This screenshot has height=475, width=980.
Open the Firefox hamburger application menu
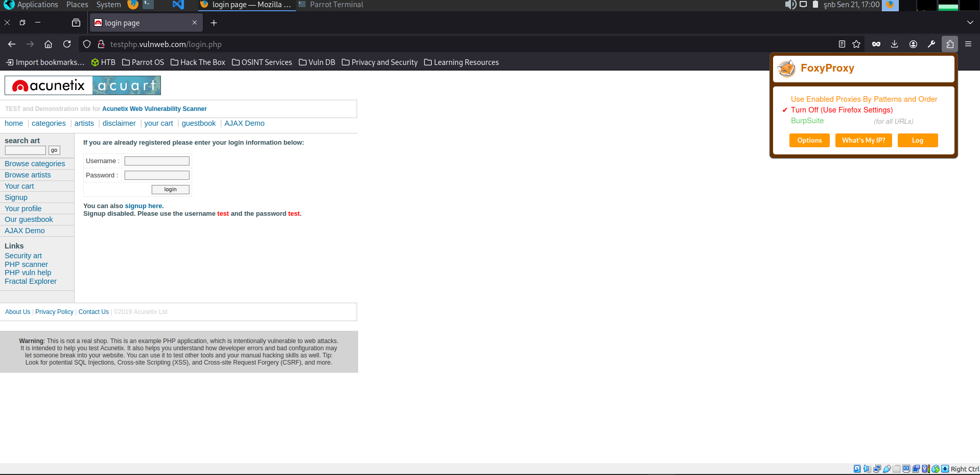(968, 44)
